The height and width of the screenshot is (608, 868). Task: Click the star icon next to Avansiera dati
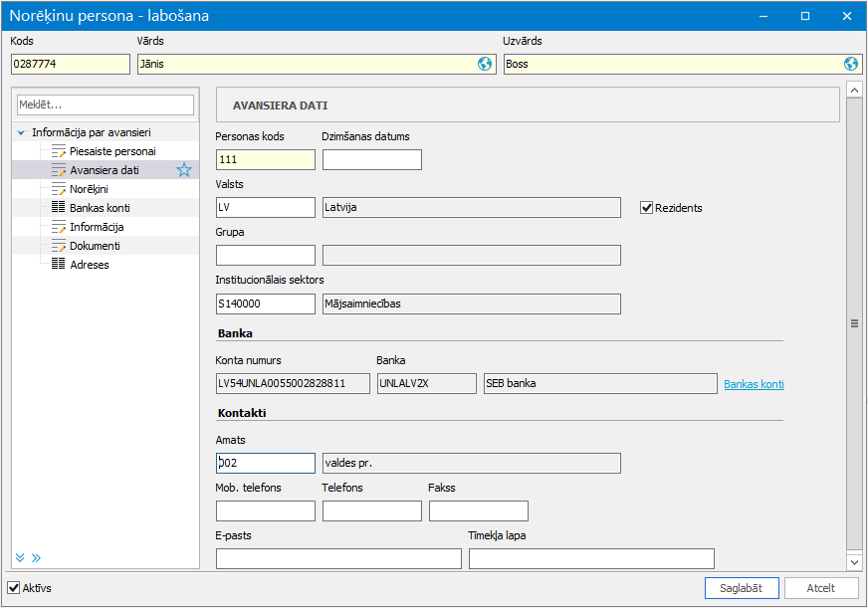(184, 170)
